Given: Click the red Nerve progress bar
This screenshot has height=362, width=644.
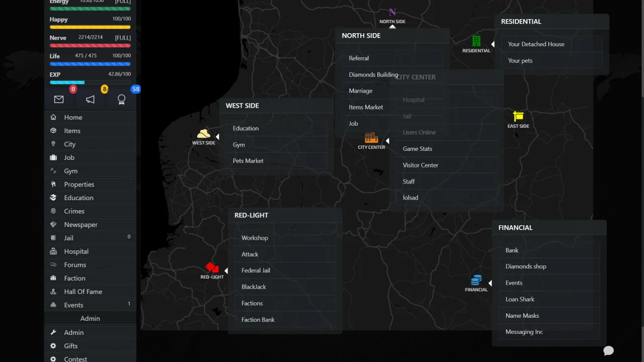Looking at the screenshot, I should [x=90, y=46].
